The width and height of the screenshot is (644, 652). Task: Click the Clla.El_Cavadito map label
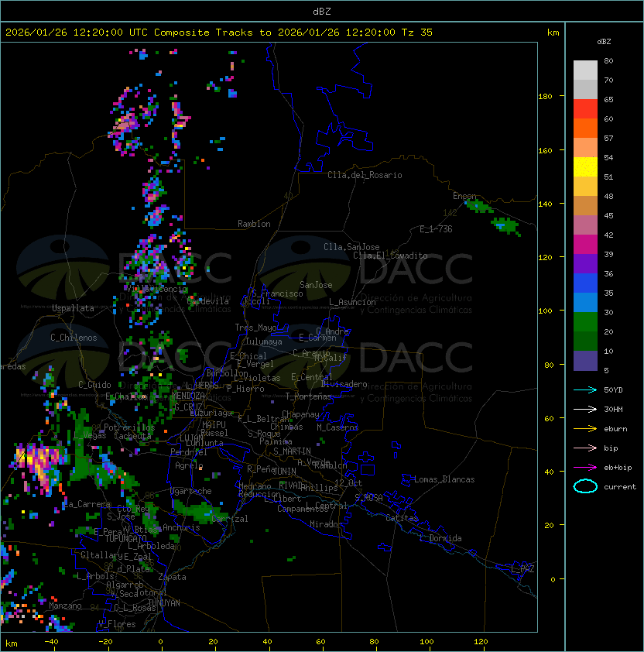[x=390, y=256]
